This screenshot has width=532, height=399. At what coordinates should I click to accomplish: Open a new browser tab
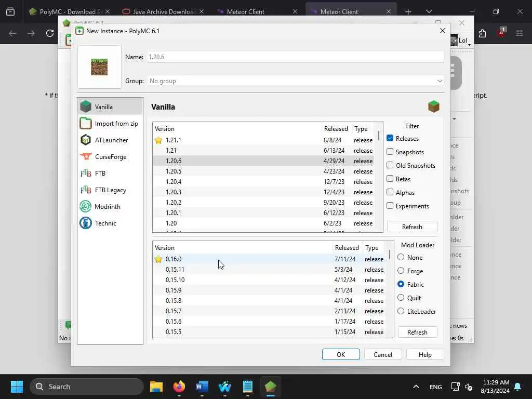point(408,11)
